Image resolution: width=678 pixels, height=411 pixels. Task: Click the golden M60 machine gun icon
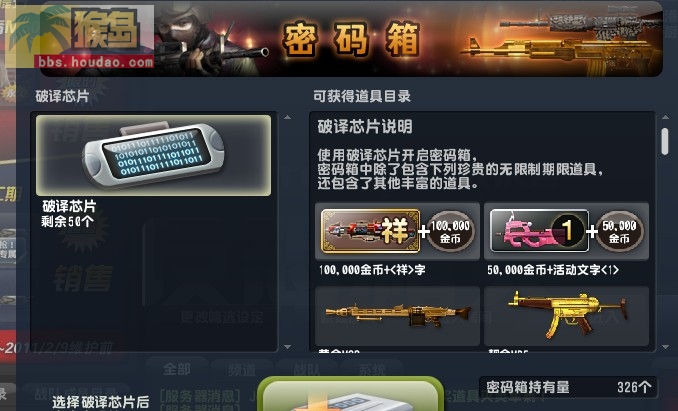point(397,315)
